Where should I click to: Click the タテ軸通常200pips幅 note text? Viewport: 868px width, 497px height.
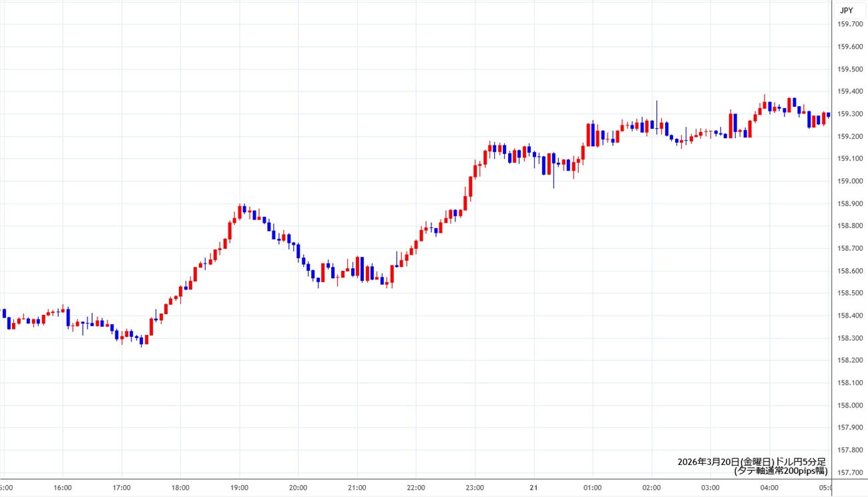point(780,471)
